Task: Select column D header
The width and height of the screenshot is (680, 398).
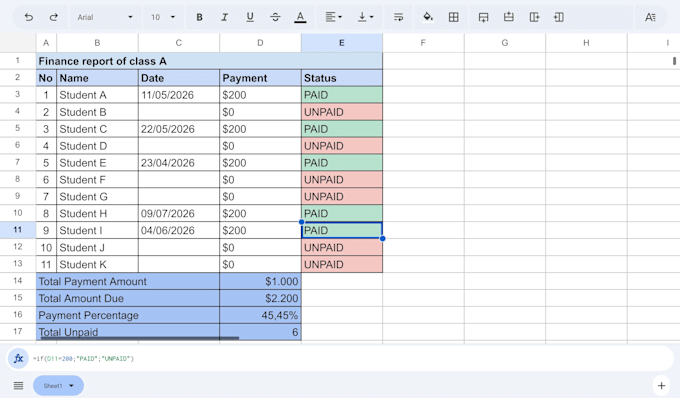Action: click(260, 43)
